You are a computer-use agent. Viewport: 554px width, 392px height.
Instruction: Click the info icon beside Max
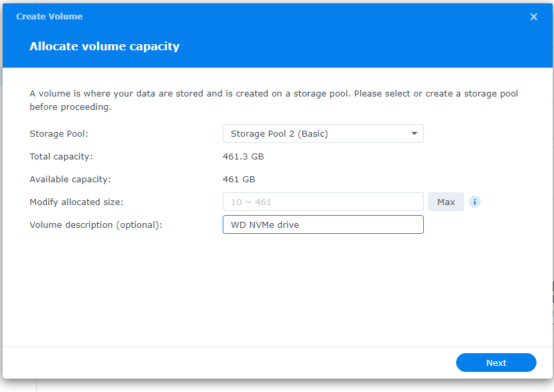[x=475, y=202]
